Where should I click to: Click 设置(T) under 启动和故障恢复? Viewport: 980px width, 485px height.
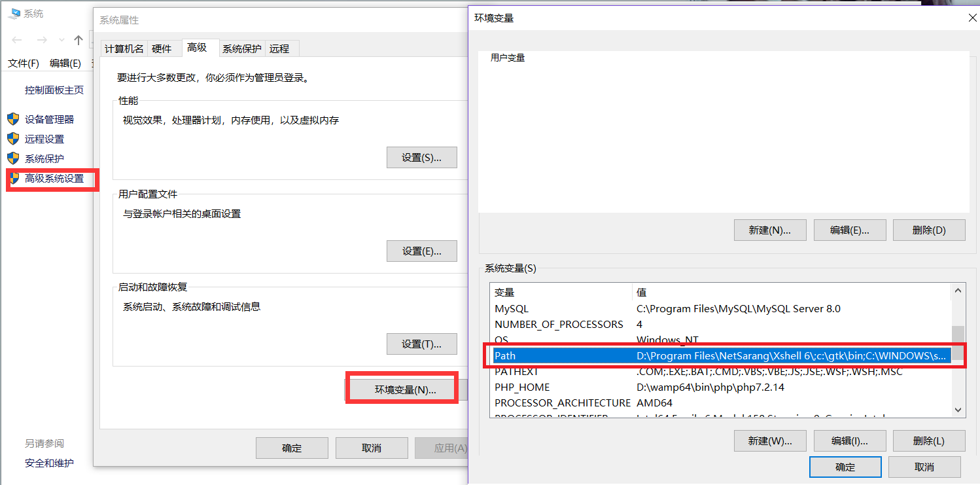[421, 344]
